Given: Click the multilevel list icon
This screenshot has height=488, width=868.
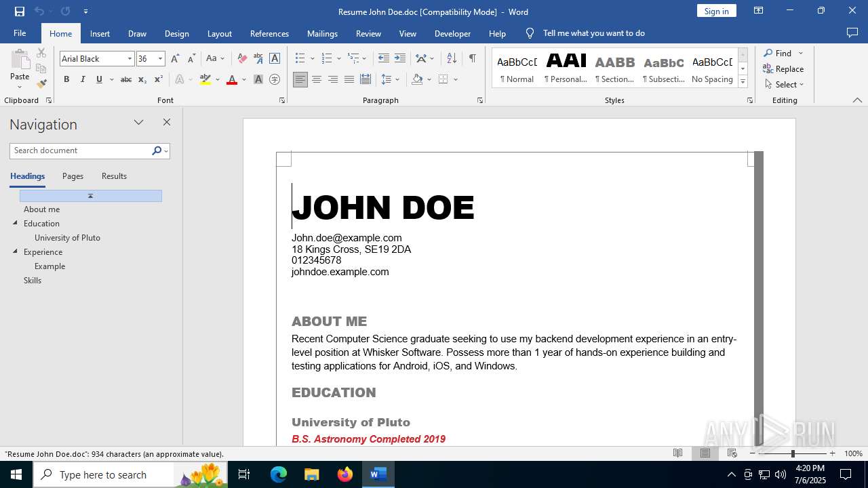Looking at the screenshot, I should click(x=353, y=59).
